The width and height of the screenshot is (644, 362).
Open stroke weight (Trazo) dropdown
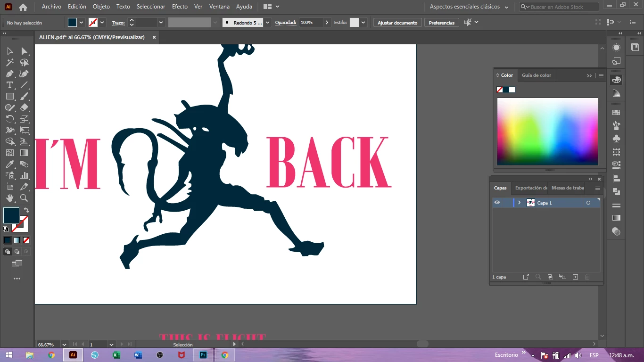click(161, 23)
